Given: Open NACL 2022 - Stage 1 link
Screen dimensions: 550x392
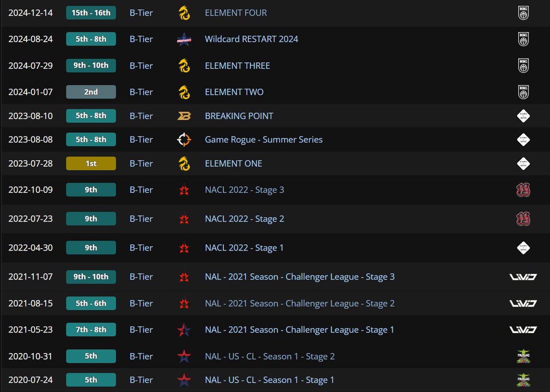Looking at the screenshot, I should point(244,248).
